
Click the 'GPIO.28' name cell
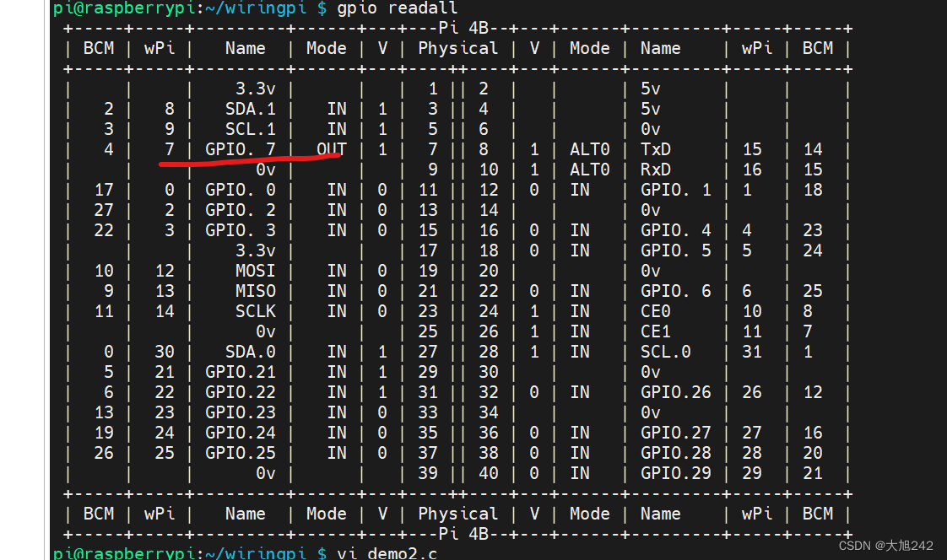(x=676, y=453)
